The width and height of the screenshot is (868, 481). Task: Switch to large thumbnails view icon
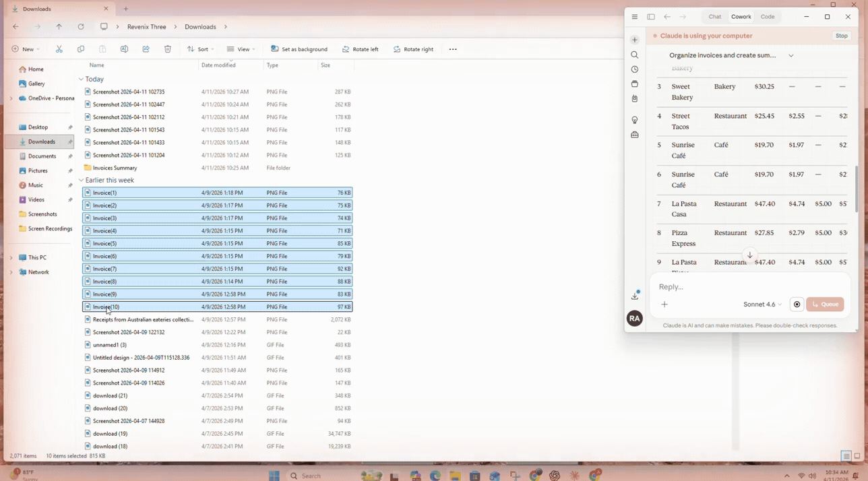(x=857, y=456)
